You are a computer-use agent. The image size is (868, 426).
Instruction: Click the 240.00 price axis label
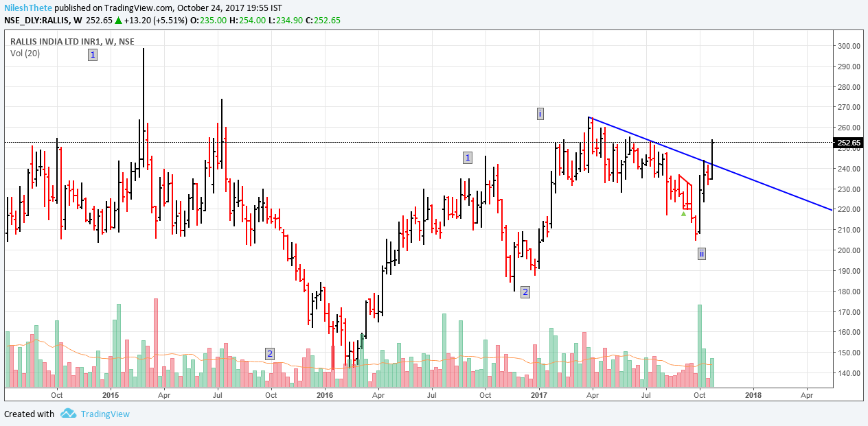(x=849, y=169)
